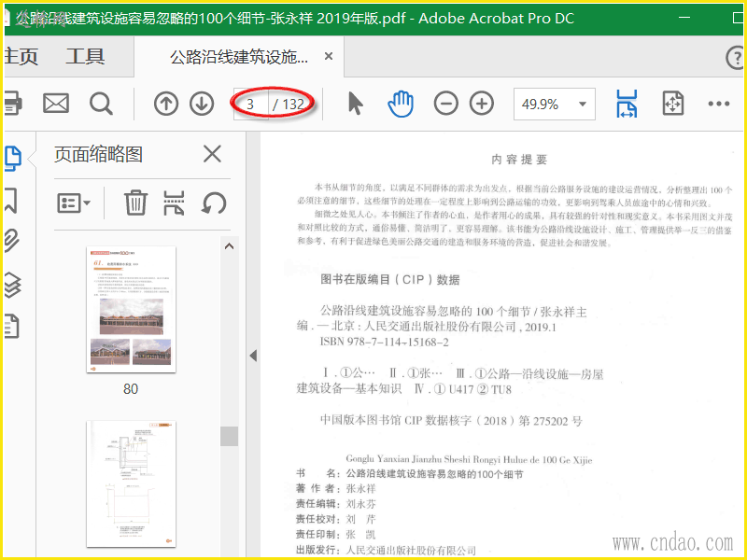The width and height of the screenshot is (747, 560).
Task: Open more tools ellipsis menu
Action: coord(719,104)
